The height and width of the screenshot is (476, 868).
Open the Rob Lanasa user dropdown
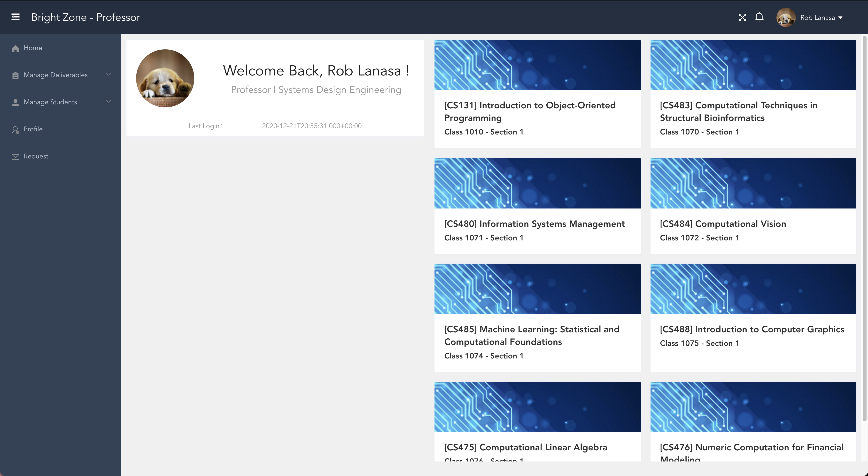pyautogui.click(x=821, y=17)
